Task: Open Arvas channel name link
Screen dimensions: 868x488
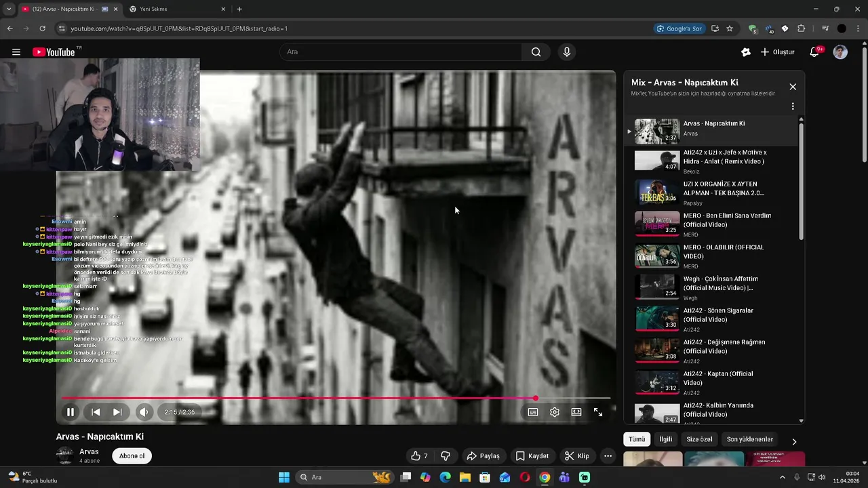Action: 89,451
